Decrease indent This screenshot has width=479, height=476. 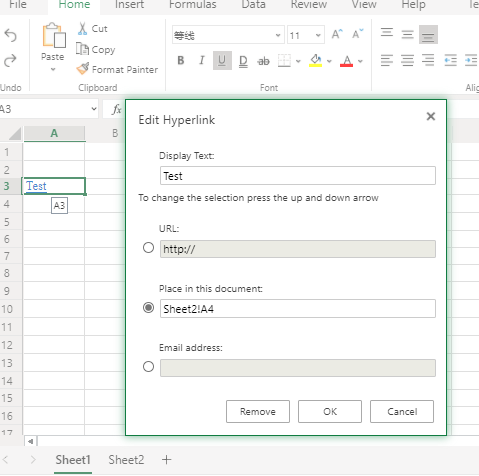tap(450, 61)
